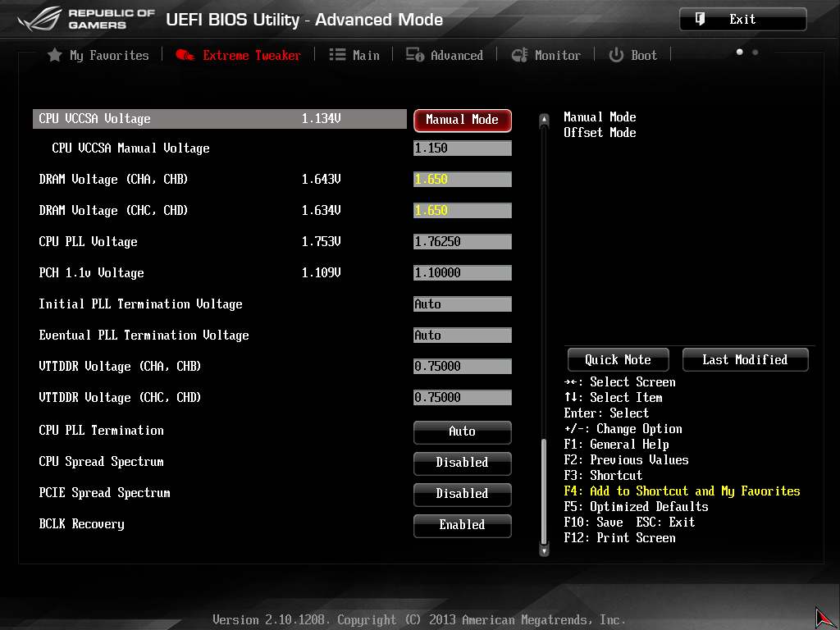Edit the CPU PLL Voltage field
The height and width of the screenshot is (630, 840).
(463, 242)
